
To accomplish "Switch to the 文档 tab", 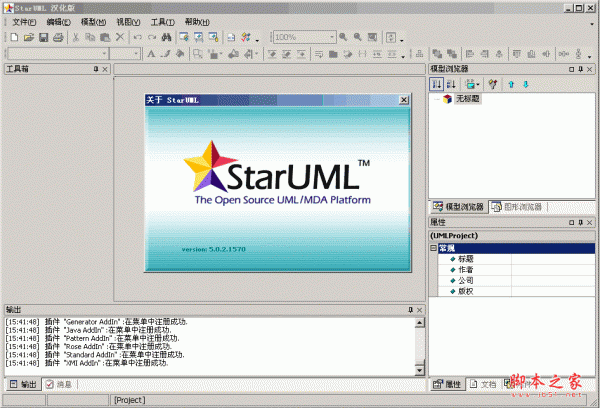I will pos(483,384).
